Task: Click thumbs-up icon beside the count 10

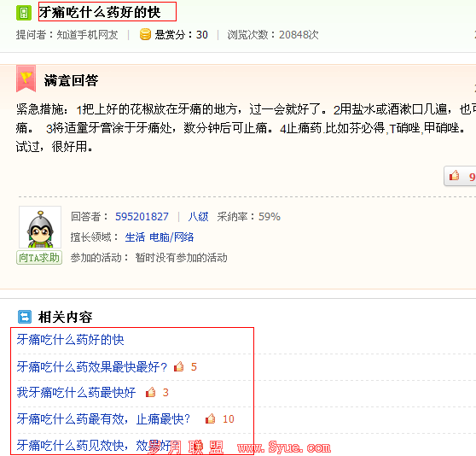Action: pyautogui.click(x=211, y=419)
